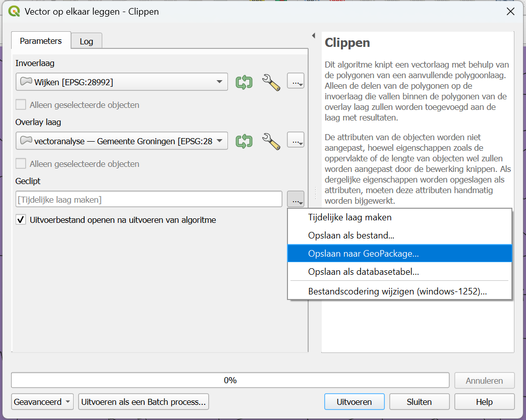Screen dimensions: 526x420
Task: Switch to the Log tab
Action: point(86,41)
